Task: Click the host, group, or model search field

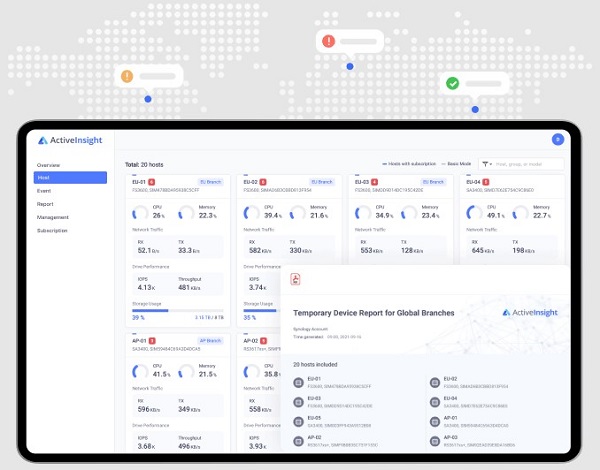Action: pos(530,164)
